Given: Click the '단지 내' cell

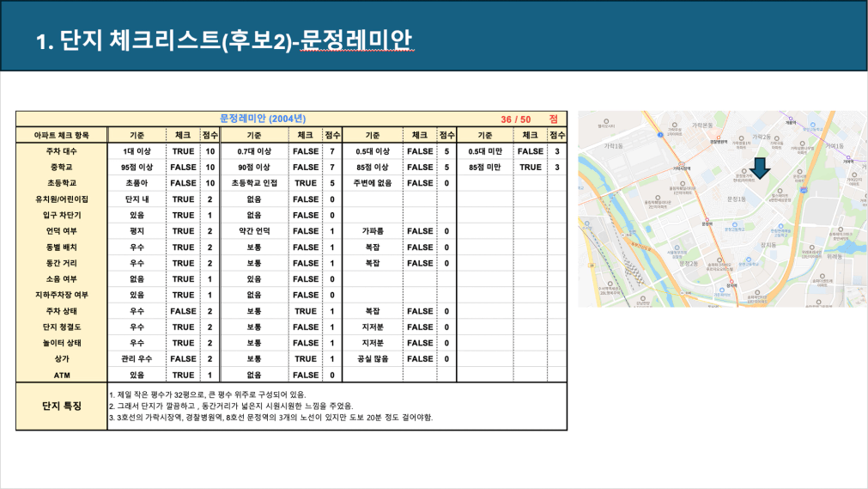Looking at the screenshot, I should [x=137, y=199].
